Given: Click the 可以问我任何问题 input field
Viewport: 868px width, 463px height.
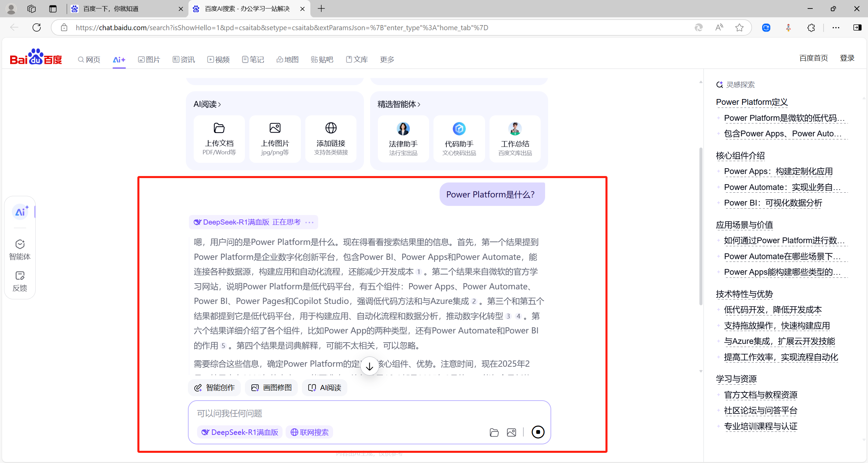Looking at the screenshot, I should click(339, 413).
